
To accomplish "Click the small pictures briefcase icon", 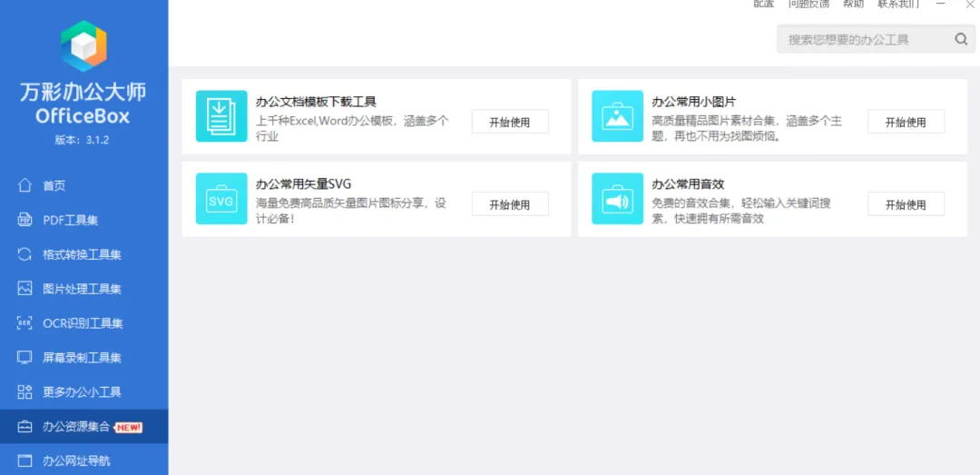I will [x=618, y=115].
